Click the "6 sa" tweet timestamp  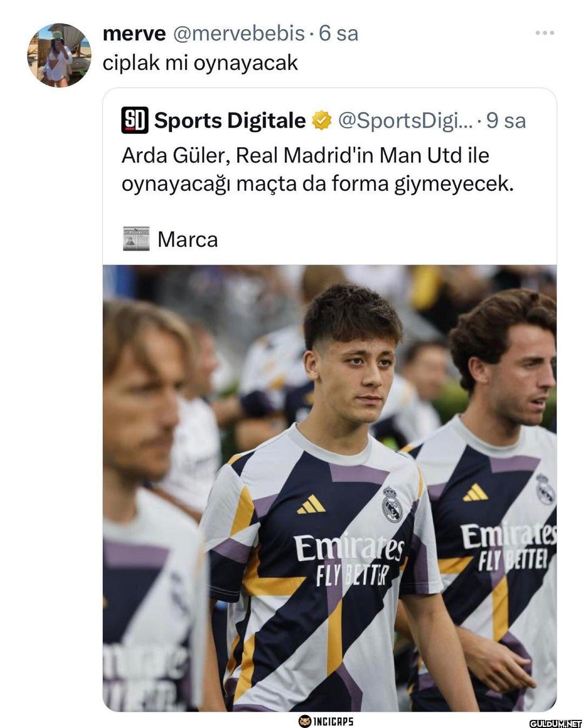point(339,34)
